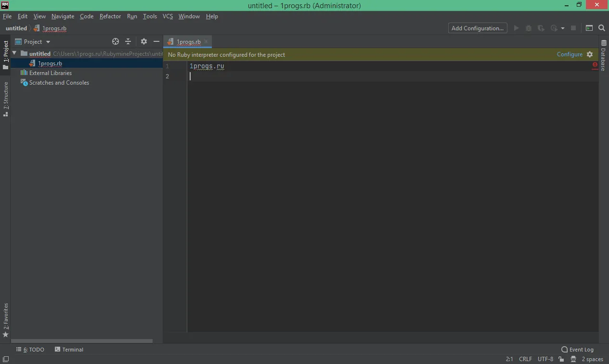Change the CRLF line separator

click(525, 359)
